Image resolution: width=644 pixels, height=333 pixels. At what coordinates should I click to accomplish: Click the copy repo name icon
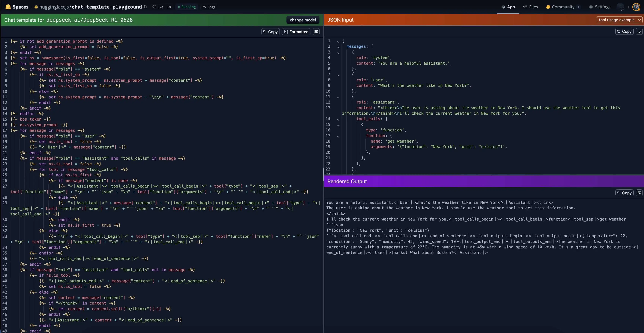pyautogui.click(x=145, y=7)
